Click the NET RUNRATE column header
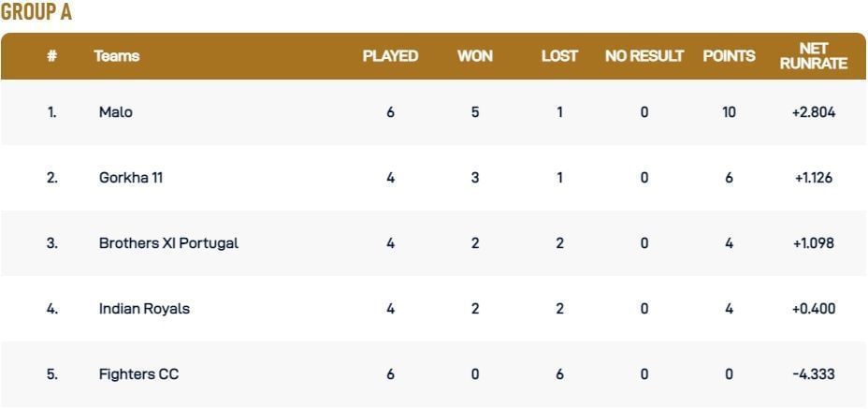Screen dimensions: 868x409 (x=814, y=56)
